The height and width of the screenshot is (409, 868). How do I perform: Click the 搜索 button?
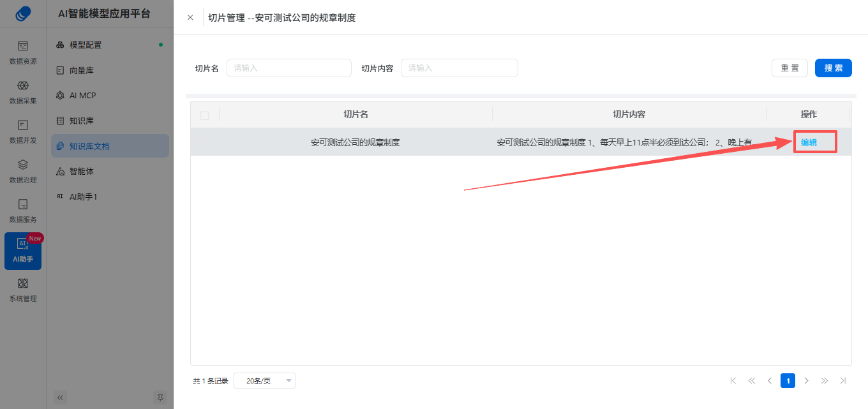point(834,68)
